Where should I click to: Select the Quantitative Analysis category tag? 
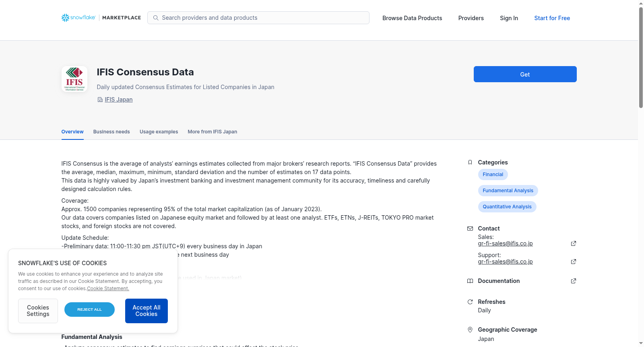pos(507,207)
